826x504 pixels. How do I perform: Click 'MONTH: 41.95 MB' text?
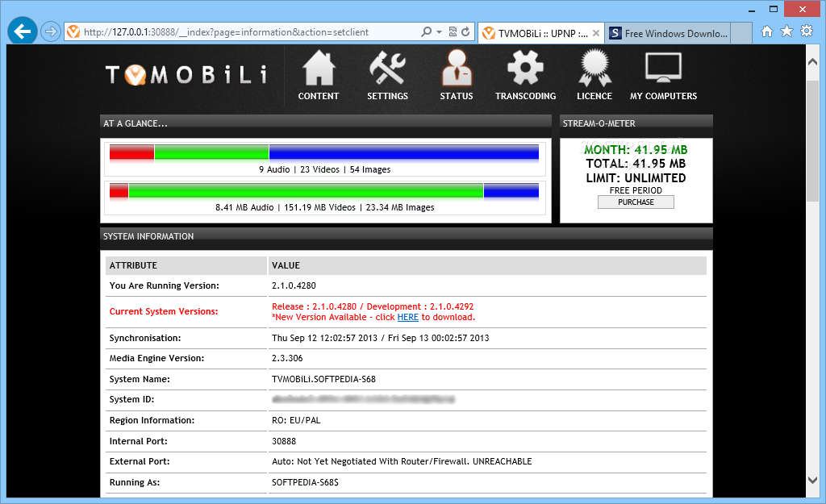636,149
